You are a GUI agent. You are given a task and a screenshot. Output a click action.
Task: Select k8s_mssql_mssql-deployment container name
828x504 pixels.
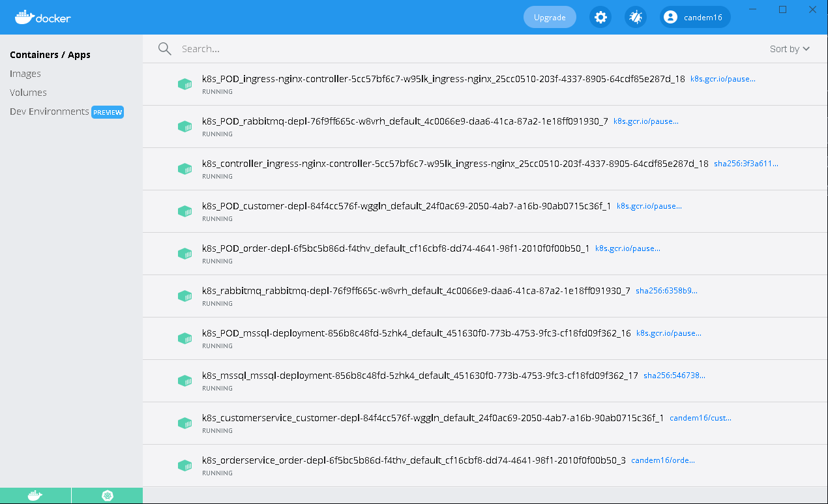(x=420, y=376)
